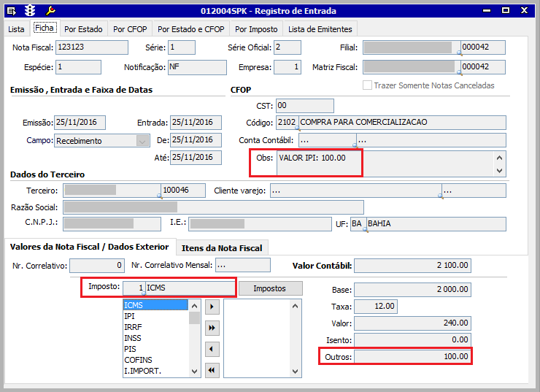Move selected tax back to left list
This screenshot has width=540, height=392.
[x=212, y=349]
